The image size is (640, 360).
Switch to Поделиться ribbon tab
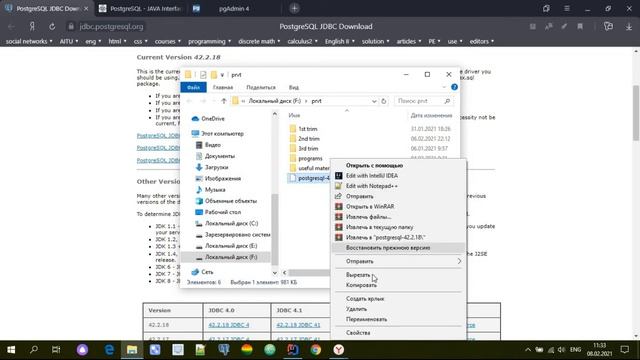point(261,87)
